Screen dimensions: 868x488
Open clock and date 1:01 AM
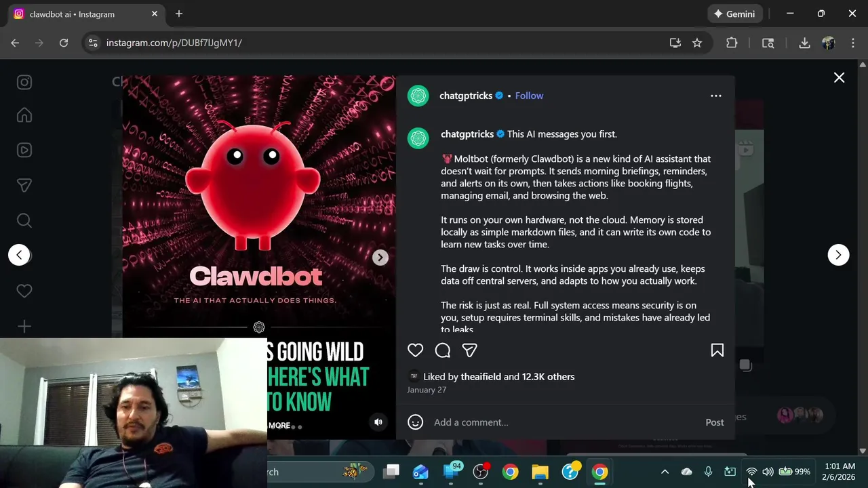pyautogui.click(x=840, y=472)
